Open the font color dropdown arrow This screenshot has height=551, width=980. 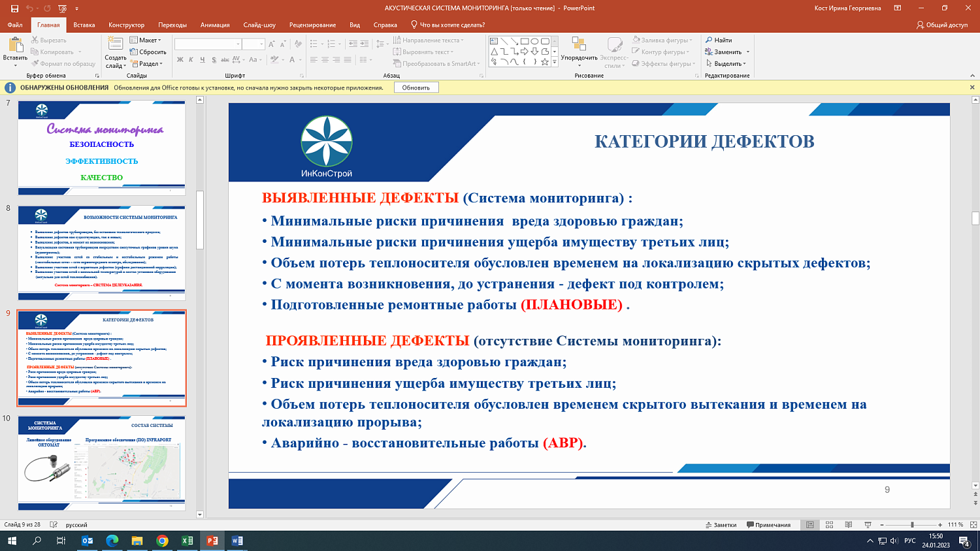click(x=301, y=59)
